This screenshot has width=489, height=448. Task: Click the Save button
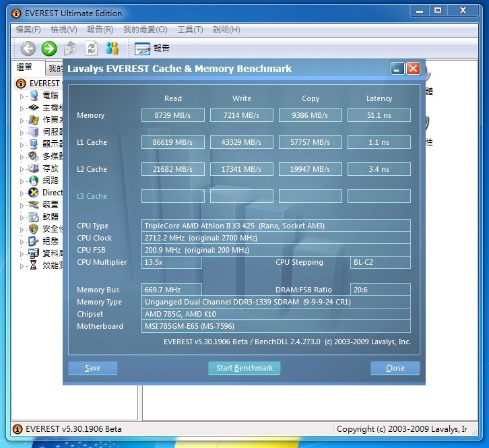pos(93,368)
